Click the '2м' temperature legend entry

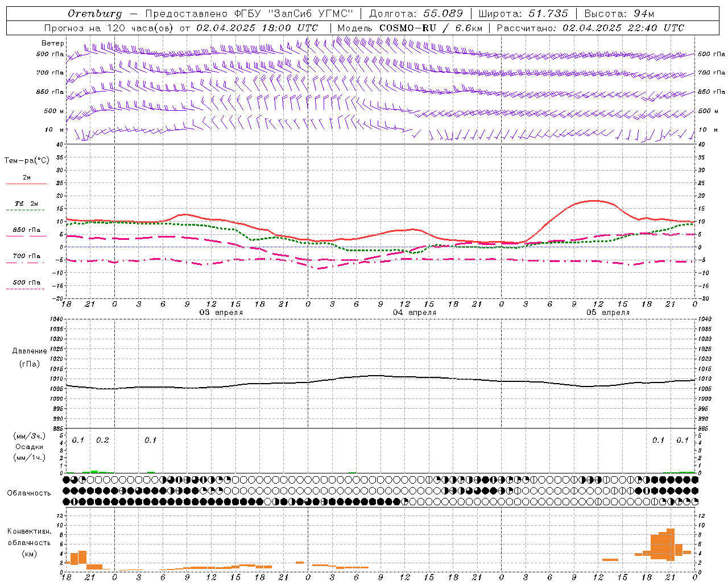click(x=27, y=178)
